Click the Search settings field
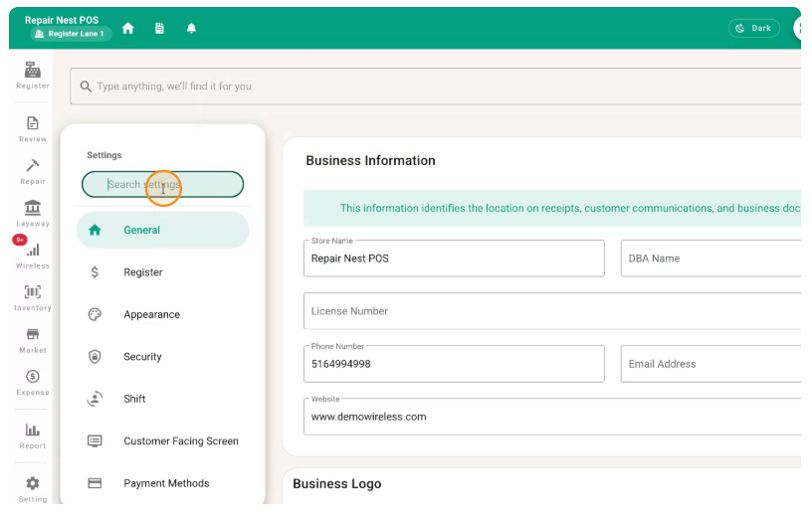 click(x=162, y=184)
